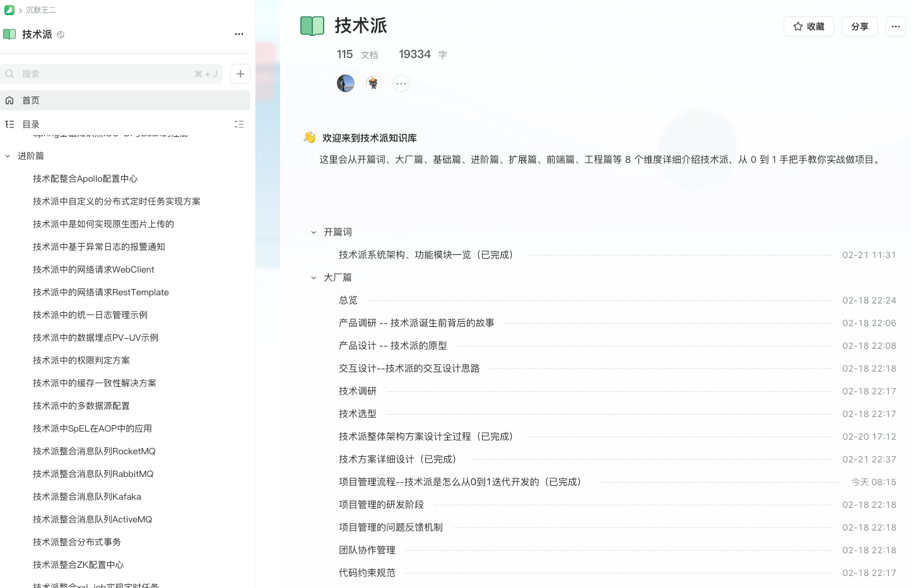
Task: Click the second member avatar
Action: [x=373, y=83]
